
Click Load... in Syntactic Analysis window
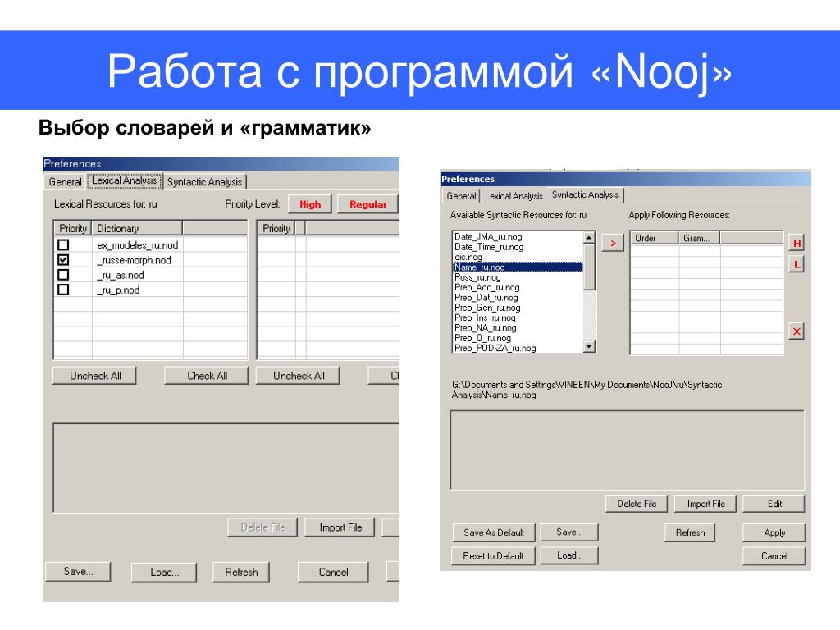pos(569,555)
